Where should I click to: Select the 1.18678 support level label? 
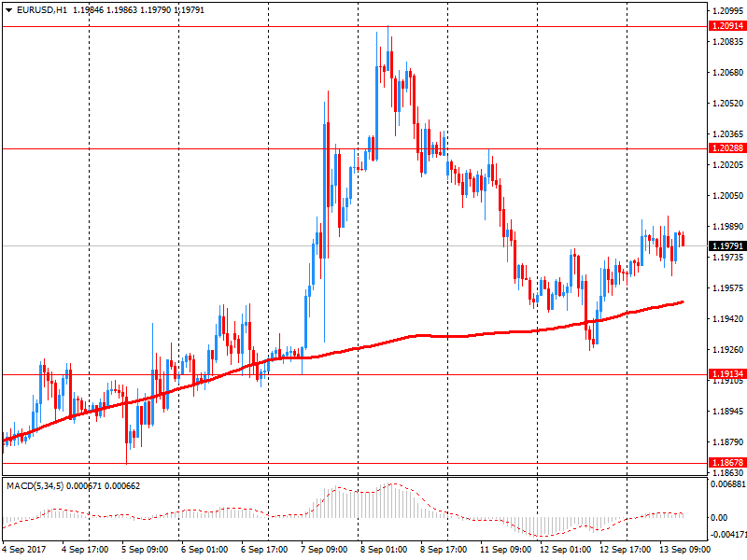(727, 462)
